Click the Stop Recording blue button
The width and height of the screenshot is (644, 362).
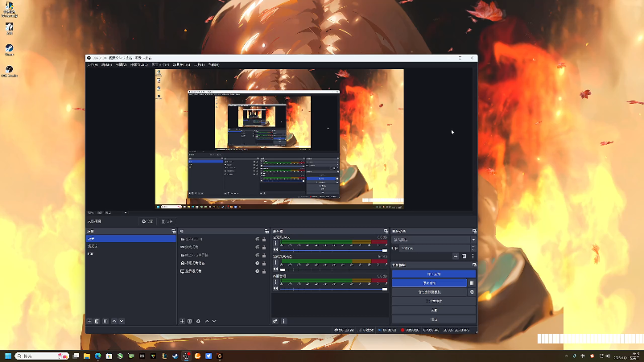pyautogui.click(x=430, y=283)
